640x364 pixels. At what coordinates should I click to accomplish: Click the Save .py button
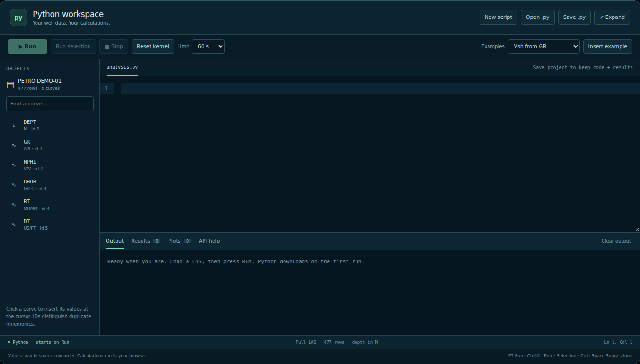[574, 17]
